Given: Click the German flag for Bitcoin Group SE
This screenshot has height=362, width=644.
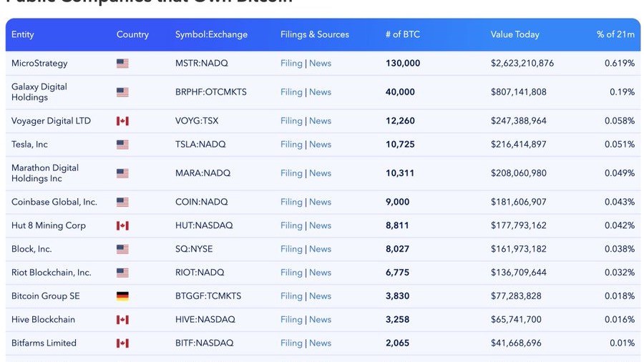Looking at the screenshot, I should pyautogui.click(x=122, y=296).
